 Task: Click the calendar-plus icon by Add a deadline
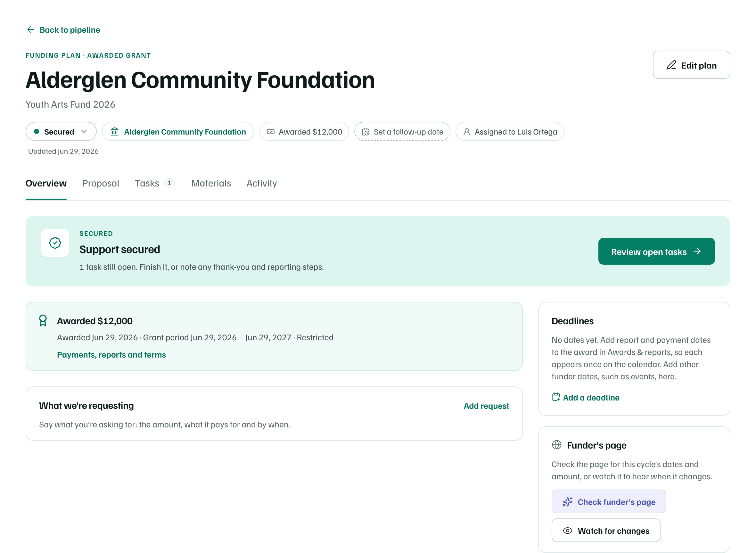[x=556, y=397]
